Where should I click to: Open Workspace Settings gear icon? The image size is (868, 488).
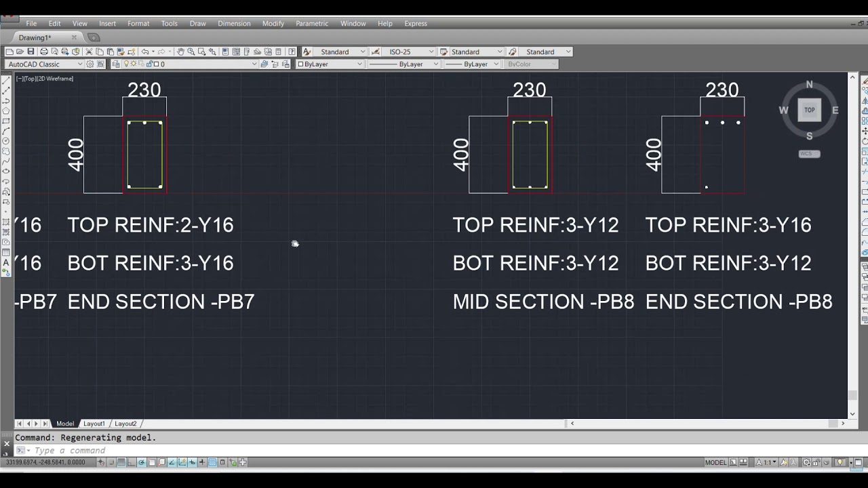click(x=90, y=64)
